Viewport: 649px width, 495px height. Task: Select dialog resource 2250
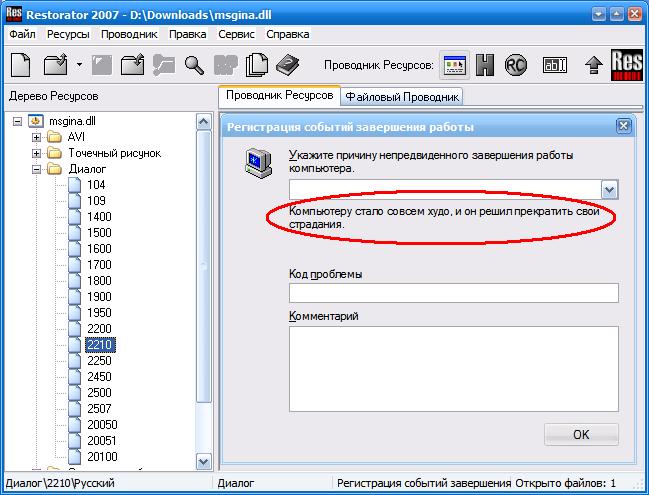click(x=99, y=361)
